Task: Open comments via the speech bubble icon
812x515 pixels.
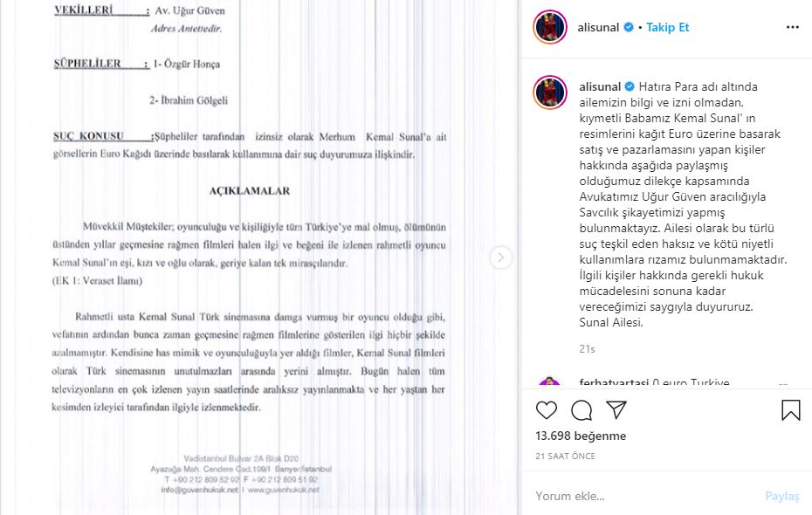Action: point(581,410)
